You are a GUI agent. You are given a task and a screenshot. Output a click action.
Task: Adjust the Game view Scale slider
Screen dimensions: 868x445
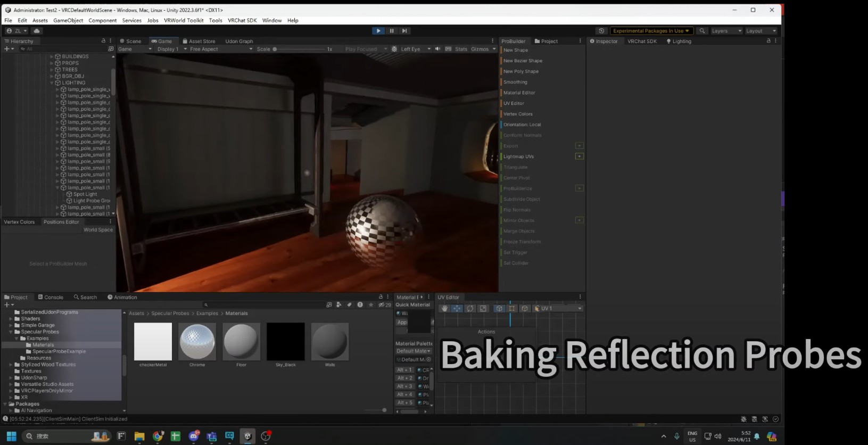pyautogui.click(x=275, y=49)
